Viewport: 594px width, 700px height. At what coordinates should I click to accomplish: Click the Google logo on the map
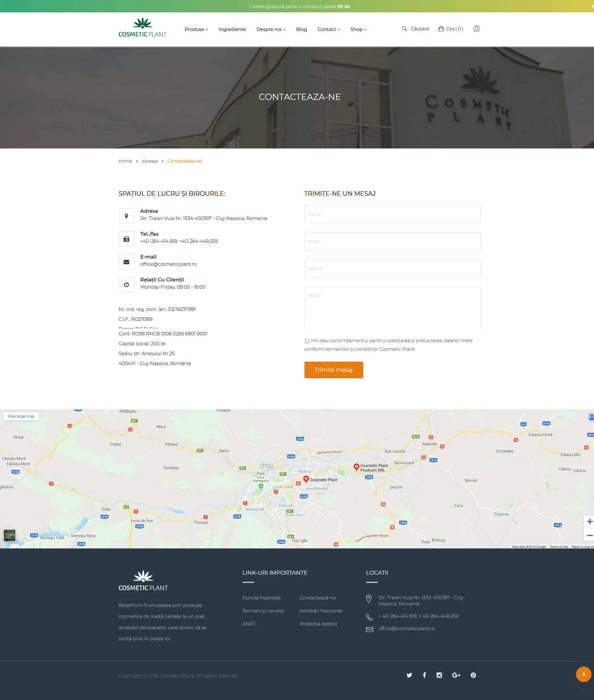click(x=299, y=540)
